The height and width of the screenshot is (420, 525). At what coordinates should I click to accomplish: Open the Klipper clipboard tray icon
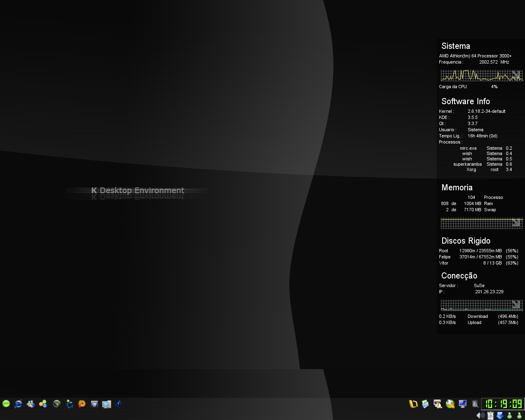490,415
